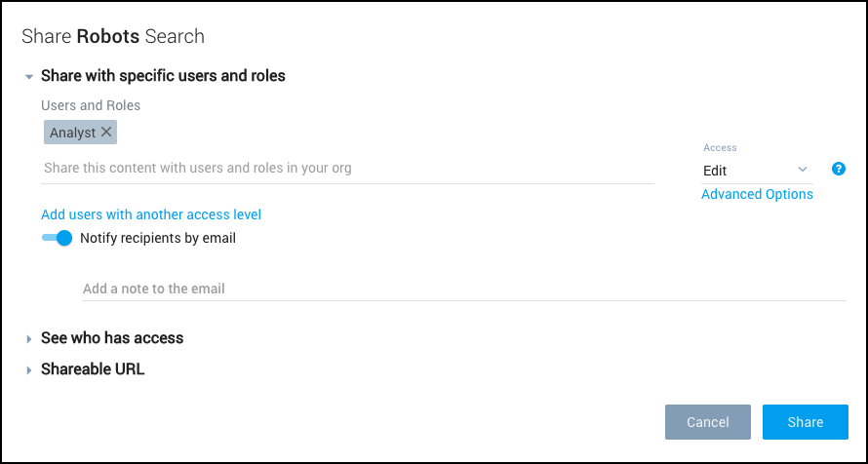Click the Edit value in Access field
Image resolution: width=868 pixels, height=464 pixels.
click(715, 171)
